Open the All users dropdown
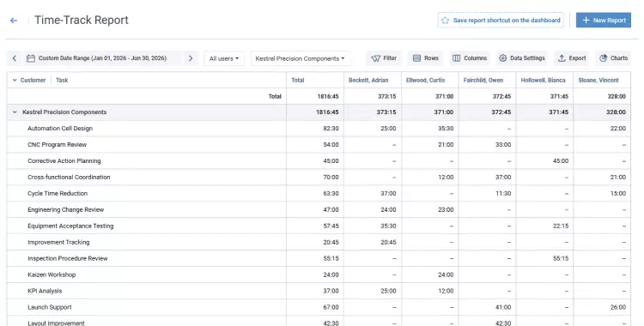 [x=224, y=58]
